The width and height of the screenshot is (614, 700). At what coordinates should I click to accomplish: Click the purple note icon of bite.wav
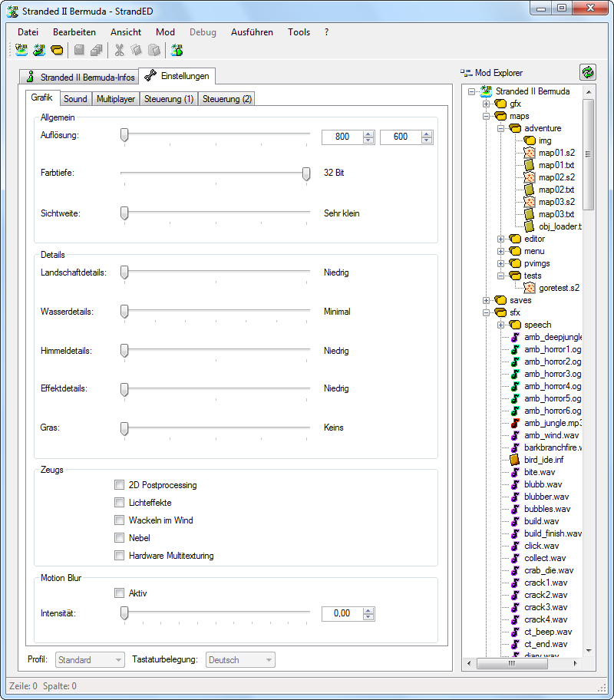515,472
